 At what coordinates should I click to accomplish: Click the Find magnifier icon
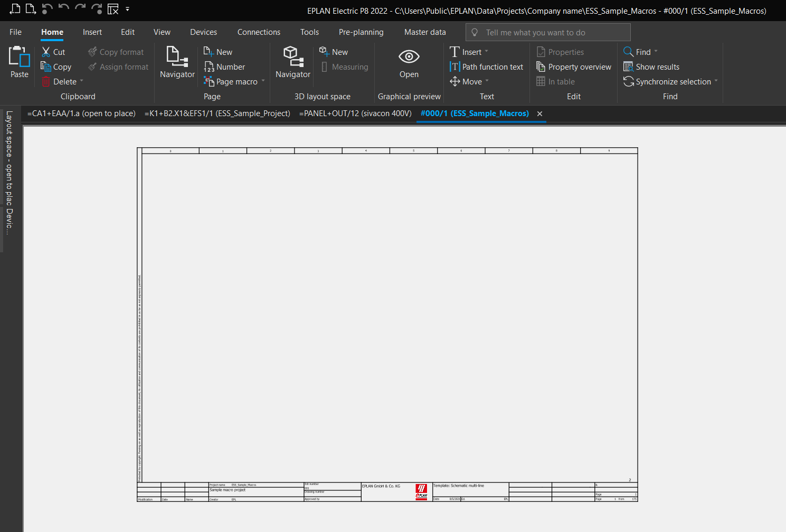[x=628, y=52]
